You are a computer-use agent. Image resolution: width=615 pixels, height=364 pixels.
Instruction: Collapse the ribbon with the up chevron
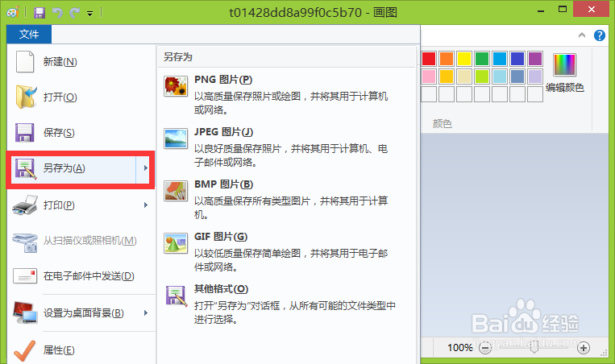(582, 35)
